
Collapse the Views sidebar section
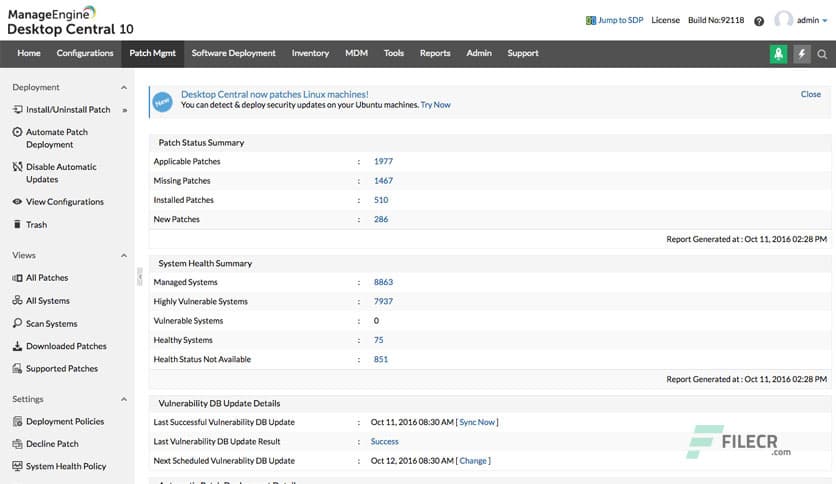tap(124, 256)
